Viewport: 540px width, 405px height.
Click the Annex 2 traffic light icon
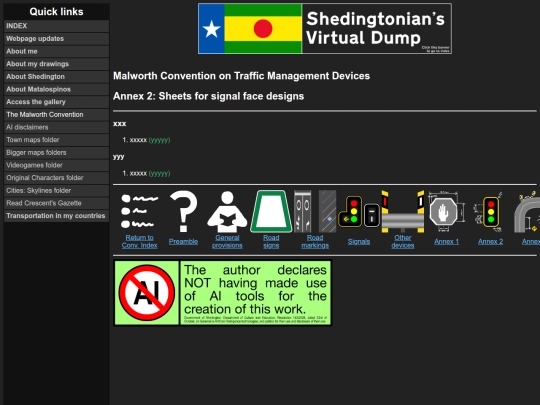click(490, 211)
